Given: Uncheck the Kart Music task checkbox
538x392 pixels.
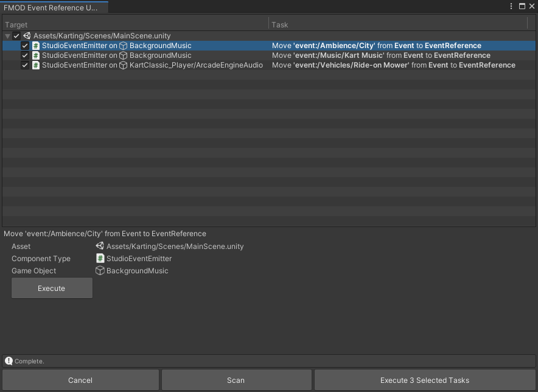Looking at the screenshot, I should pyautogui.click(x=25, y=55).
